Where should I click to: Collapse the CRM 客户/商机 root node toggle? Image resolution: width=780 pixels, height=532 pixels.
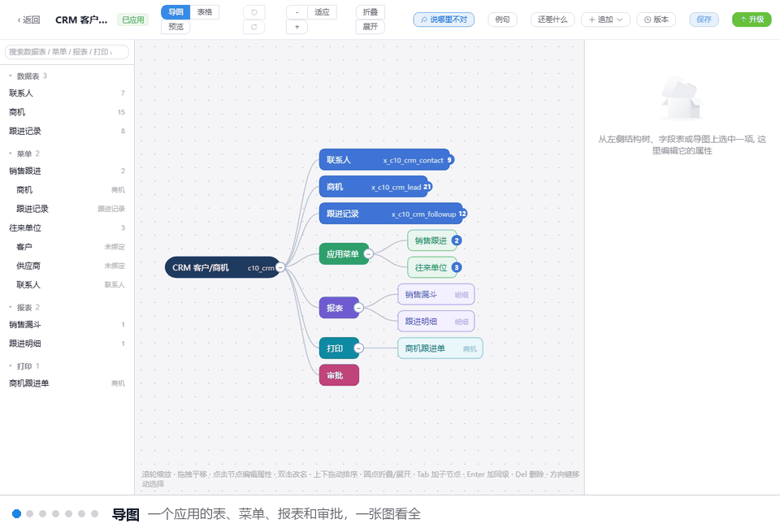coord(280,267)
